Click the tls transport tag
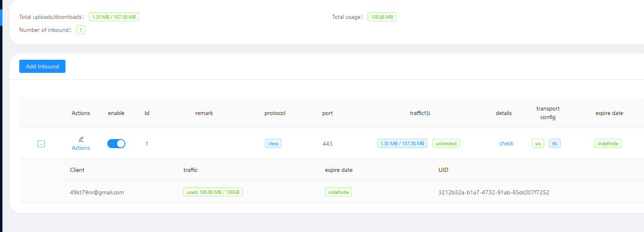The width and height of the screenshot is (644, 232). click(x=554, y=144)
